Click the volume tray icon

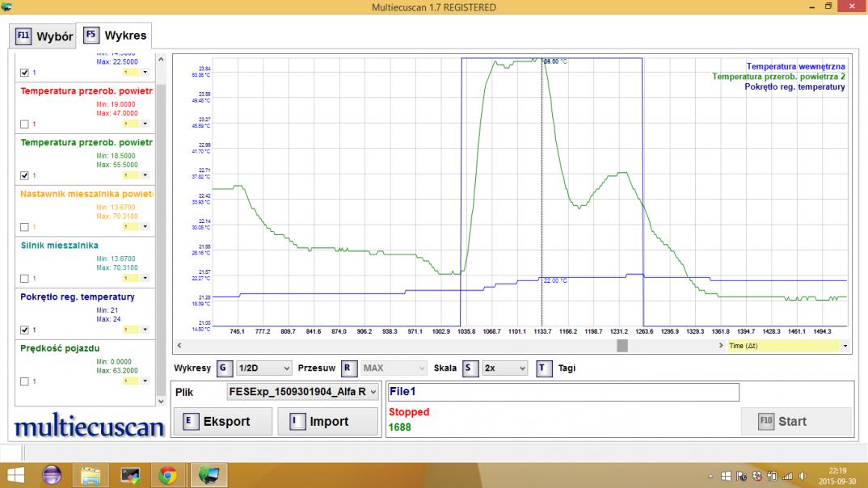tap(802, 477)
